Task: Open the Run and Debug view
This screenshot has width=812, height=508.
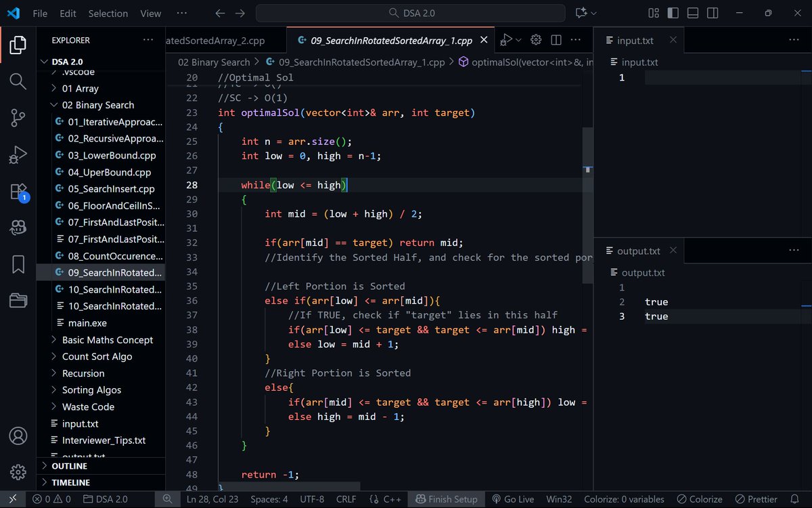Action: 18,154
